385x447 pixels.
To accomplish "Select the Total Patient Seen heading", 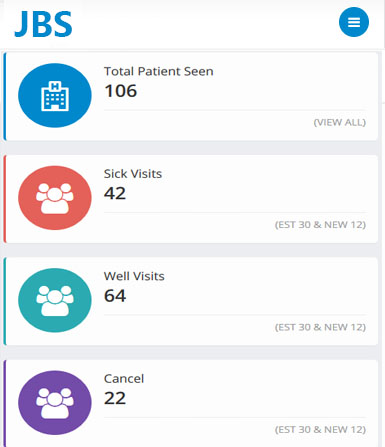I will pos(159,71).
